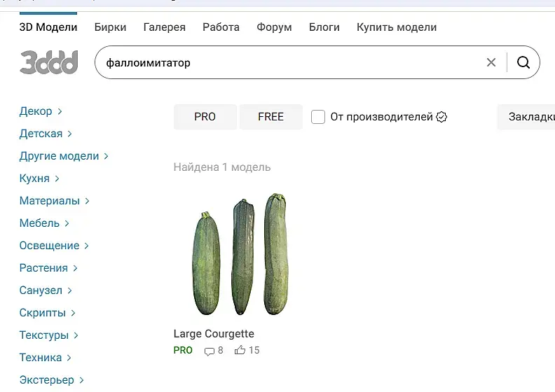Click the magnifying glass search icon
The width and height of the screenshot is (555, 392).
coord(523,63)
